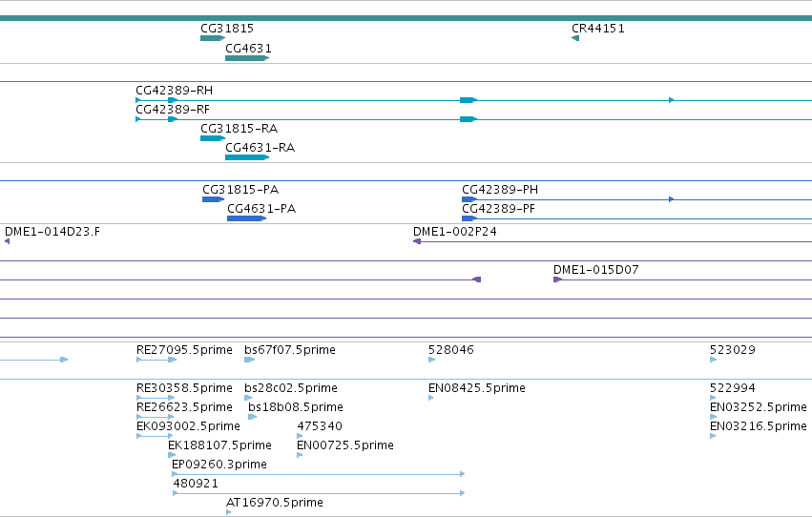Select the CG4631-RA transcript

coord(247,157)
